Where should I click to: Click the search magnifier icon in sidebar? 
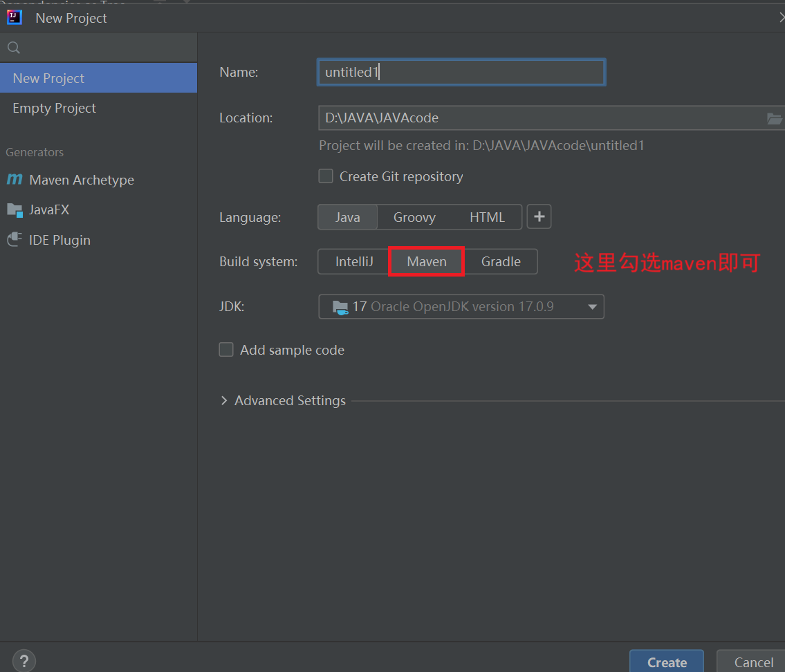14,48
